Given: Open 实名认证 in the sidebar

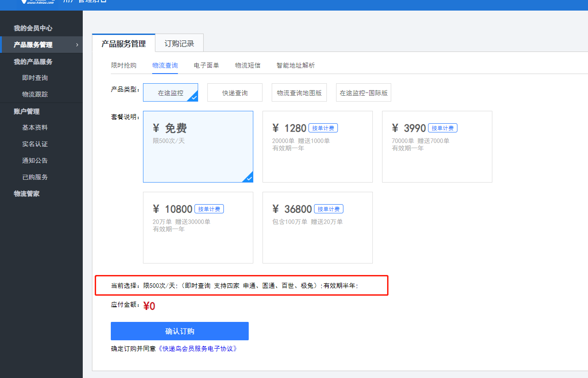Looking at the screenshot, I should [x=35, y=144].
